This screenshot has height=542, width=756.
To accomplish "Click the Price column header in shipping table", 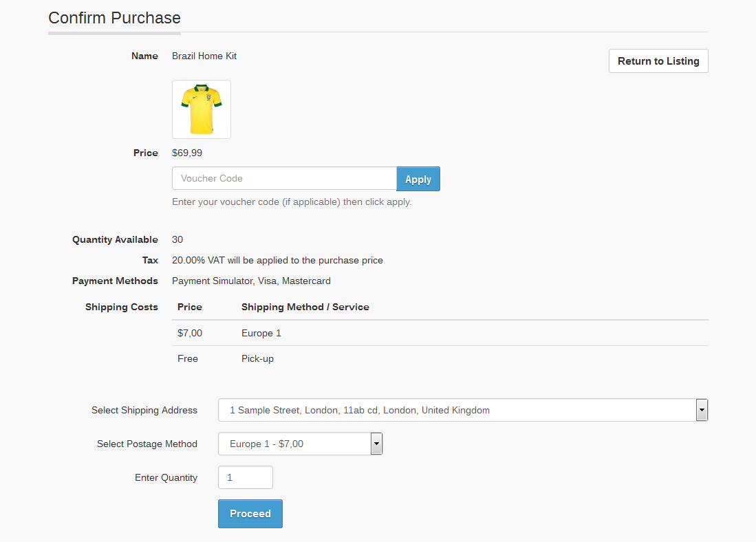I will tap(190, 307).
